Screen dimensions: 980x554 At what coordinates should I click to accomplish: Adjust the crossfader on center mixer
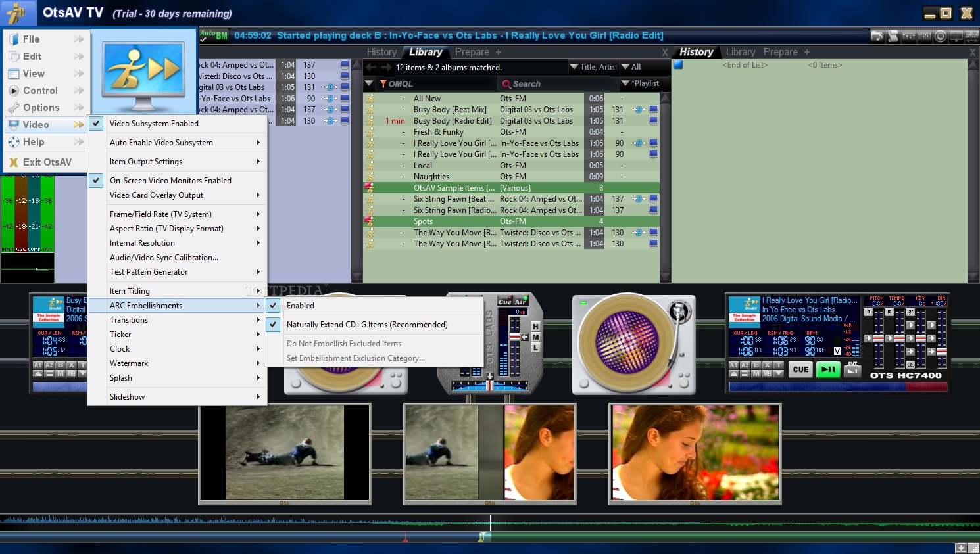click(489, 385)
